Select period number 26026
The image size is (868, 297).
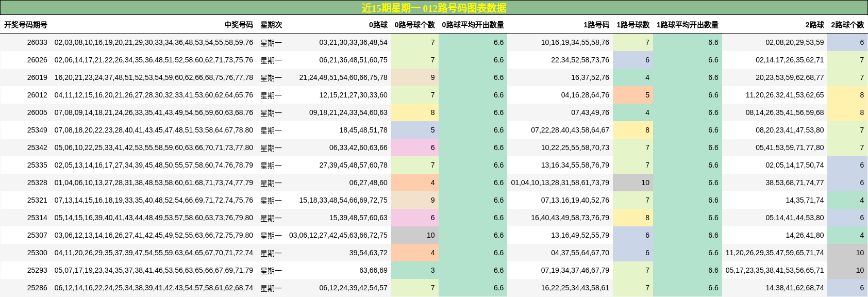tap(37, 60)
